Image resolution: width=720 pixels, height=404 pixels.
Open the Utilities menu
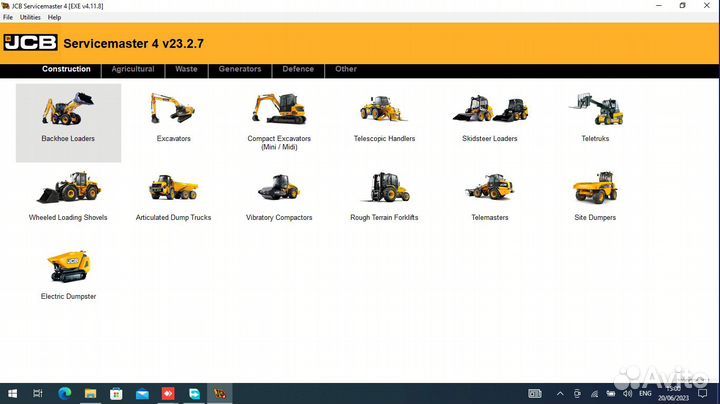pos(30,17)
